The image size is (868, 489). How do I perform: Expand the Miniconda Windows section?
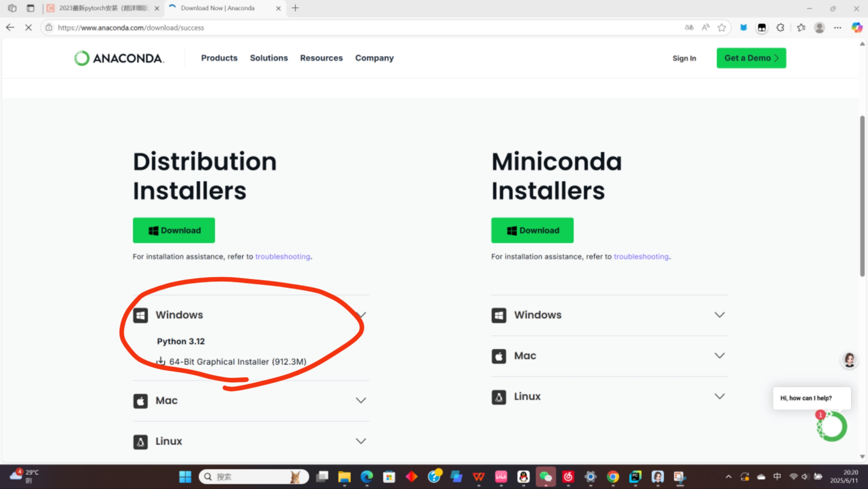(609, 315)
